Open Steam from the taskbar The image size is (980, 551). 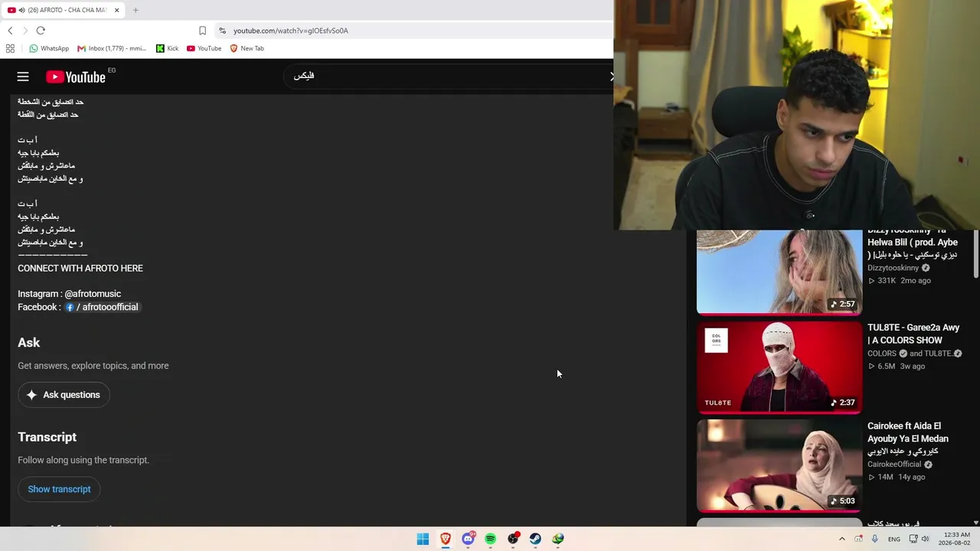point(535,539)
